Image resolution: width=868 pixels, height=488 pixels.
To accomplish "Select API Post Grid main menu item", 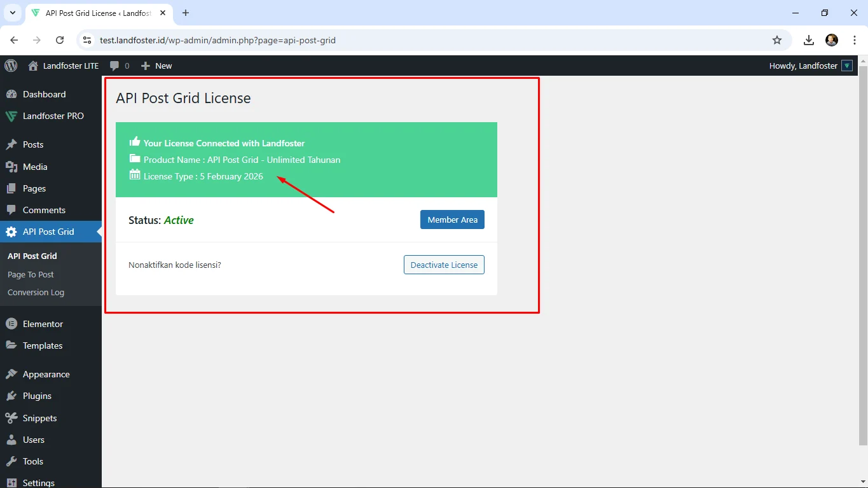I will pos(51,232).
